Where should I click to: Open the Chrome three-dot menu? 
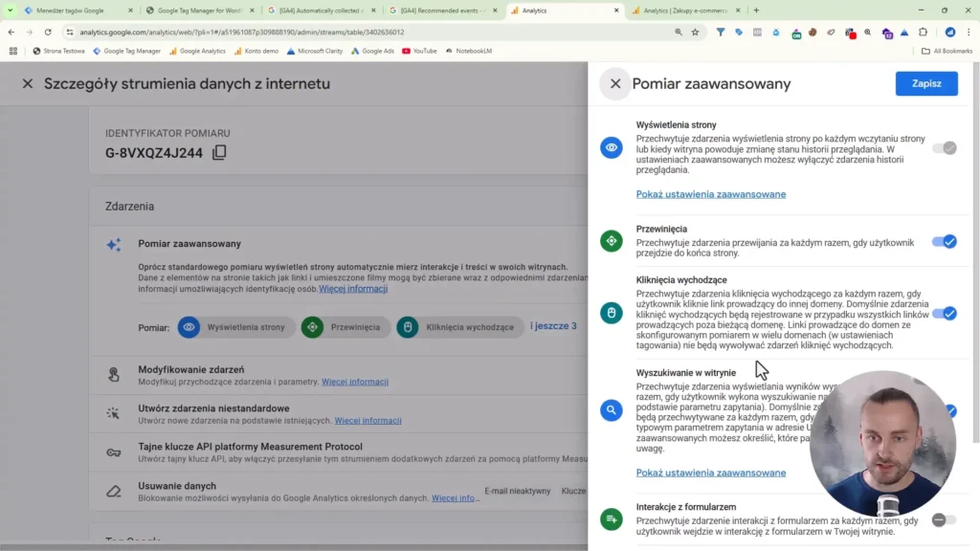coord(969,32)
